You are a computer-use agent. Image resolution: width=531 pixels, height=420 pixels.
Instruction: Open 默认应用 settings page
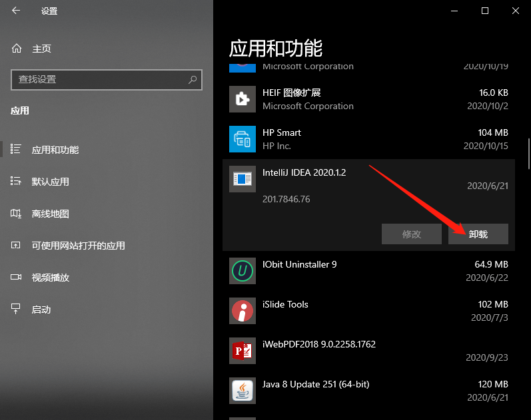click(51, 182)
